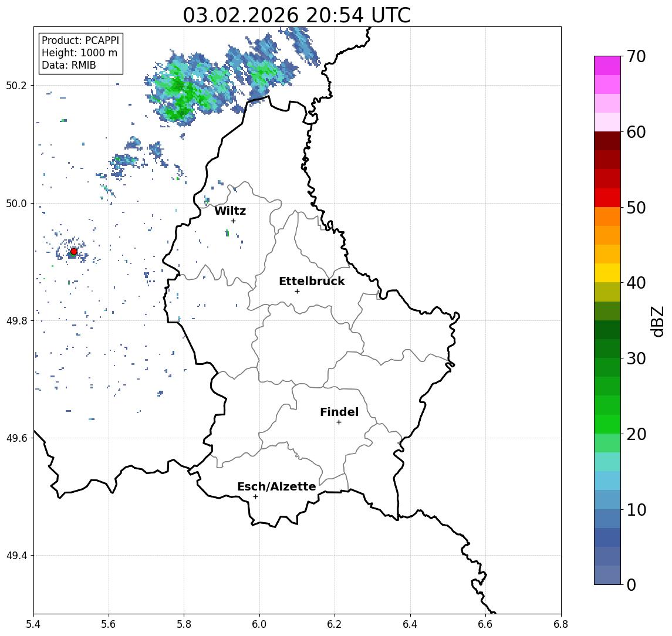The width and height of the screenshot is (672, 636).
Task: Pick the olive swatch just below 40
Action: (x=607, y=292)
